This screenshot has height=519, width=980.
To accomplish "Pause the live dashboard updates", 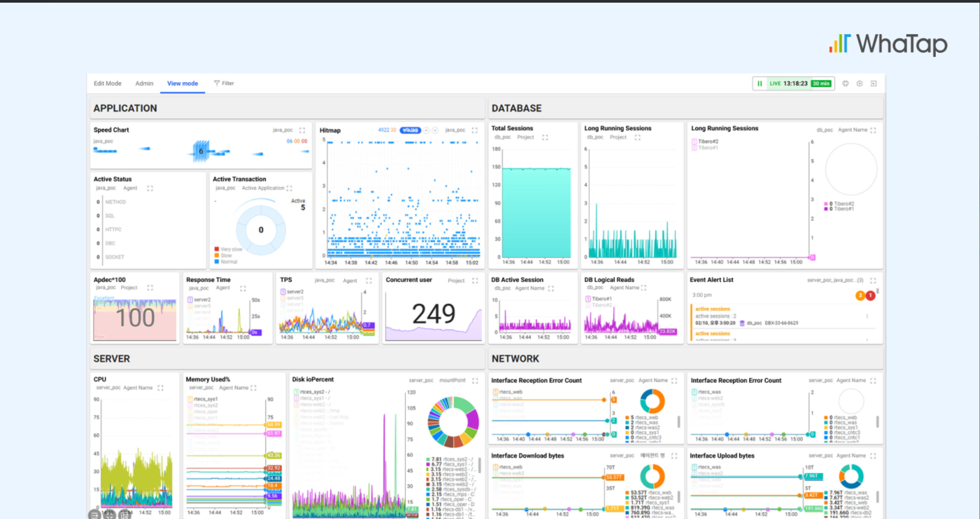I will (x=759, y=83).
